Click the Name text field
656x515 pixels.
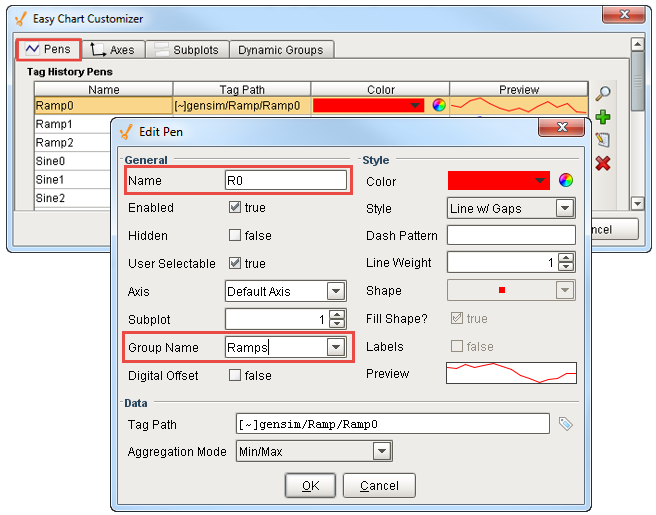(x=285, y=181)
